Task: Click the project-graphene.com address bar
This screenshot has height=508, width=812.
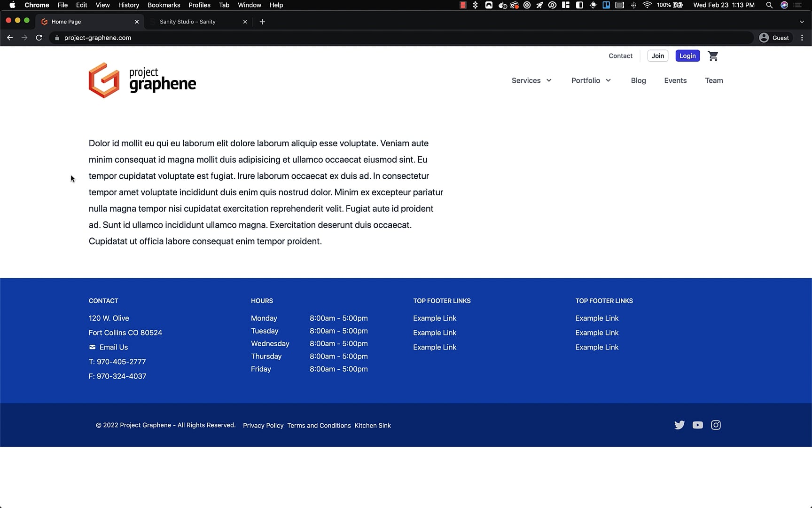Action: [402, 38]
